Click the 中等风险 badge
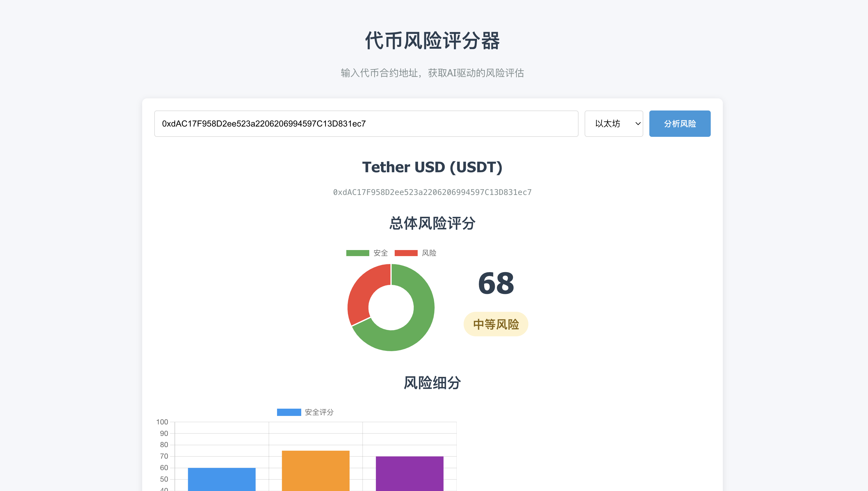This screenshot has width=868, height=491. 496,324
